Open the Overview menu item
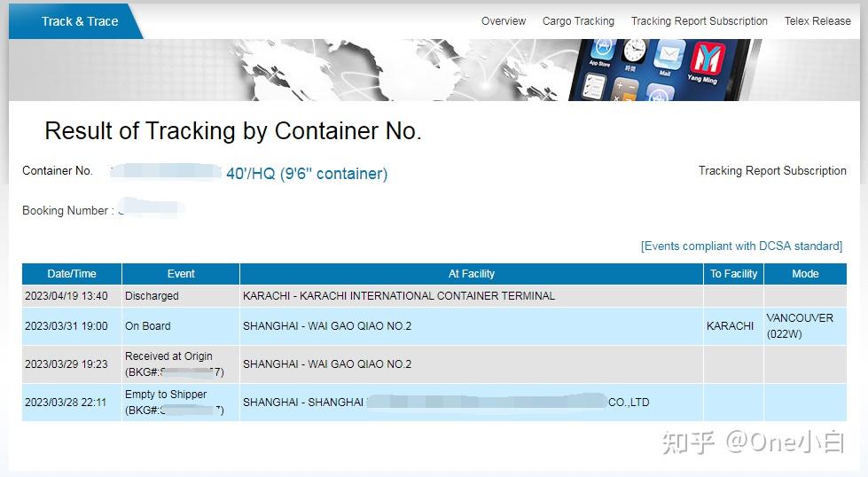868x477 pixels. [x=504, y=21]
